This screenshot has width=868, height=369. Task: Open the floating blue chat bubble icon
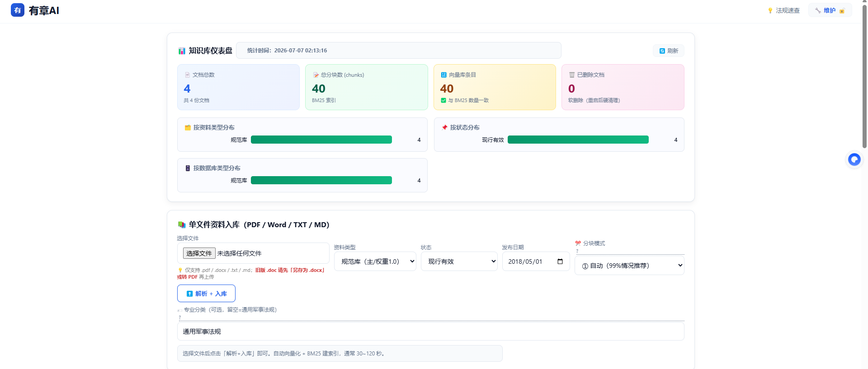[x=854, y=159]
